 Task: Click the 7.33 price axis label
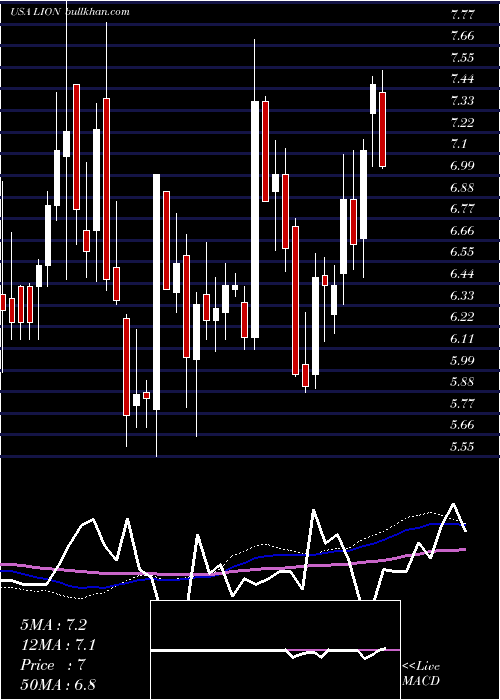coord(462,101)
